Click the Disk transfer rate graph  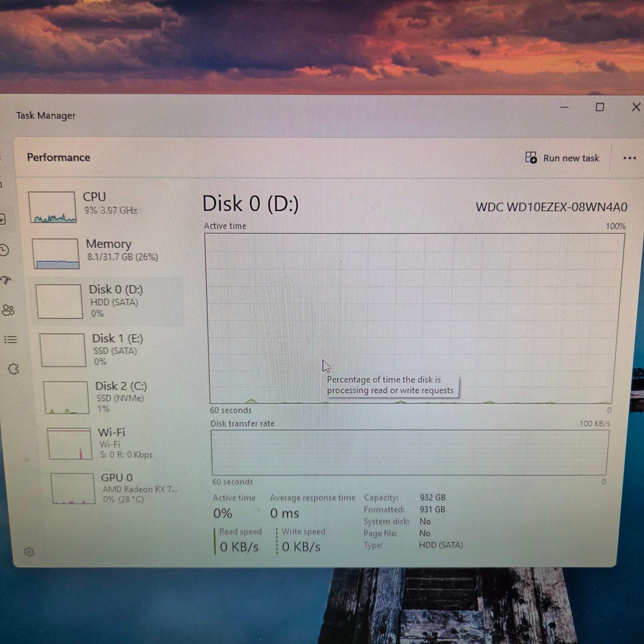pyautogui.click(x=410, y=452)
